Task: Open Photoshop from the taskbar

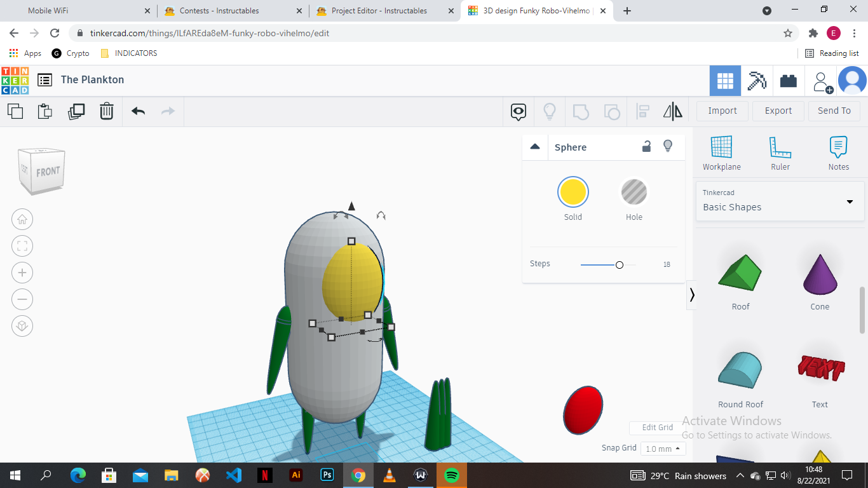Action: (327, 475)
